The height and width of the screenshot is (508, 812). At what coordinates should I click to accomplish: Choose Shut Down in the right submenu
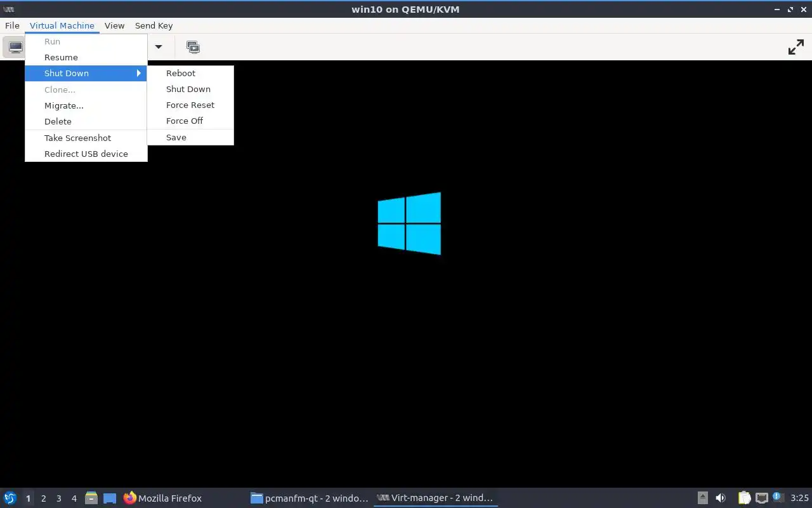[x=190, y=89]
